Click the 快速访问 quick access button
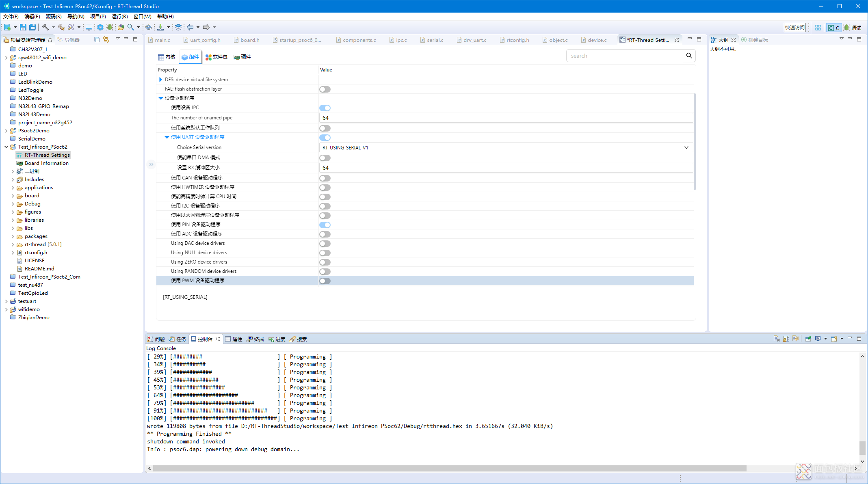 pos(794,28)
